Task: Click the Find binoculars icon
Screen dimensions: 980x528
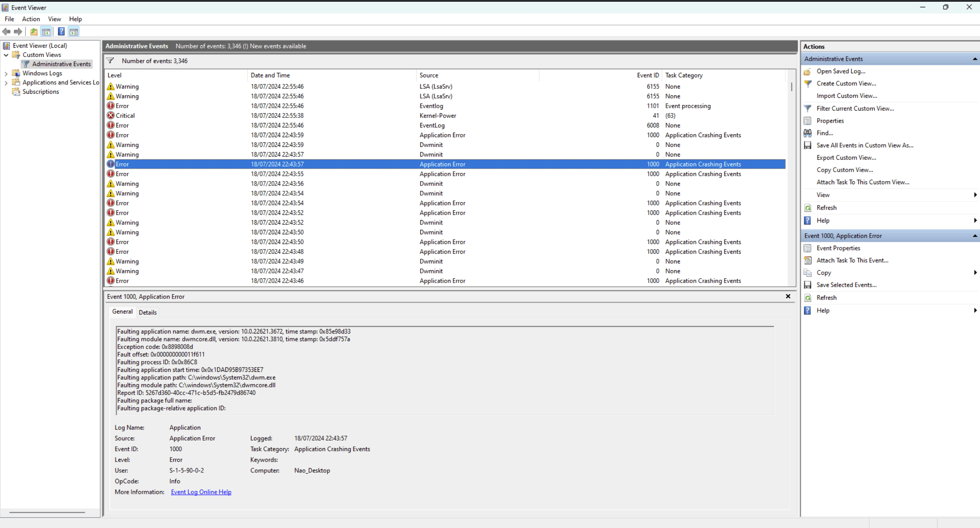Action: point(808,133)
